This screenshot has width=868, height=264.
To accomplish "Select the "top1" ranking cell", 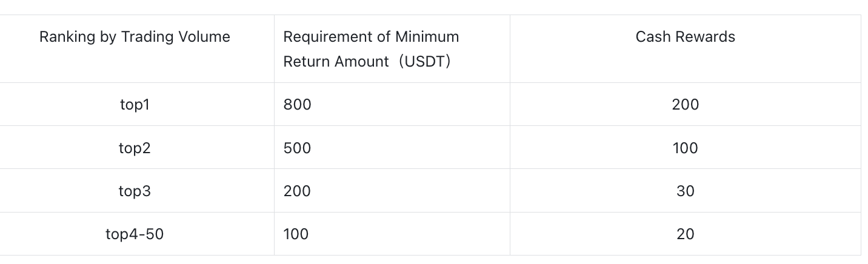I will click(x=135, y=105).
